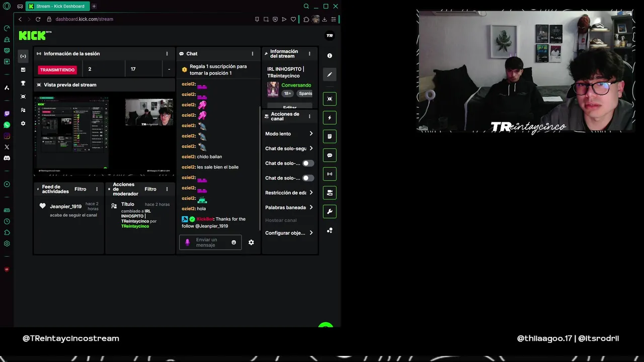Open Información de la sesión options menu
Image resolution: width=644 pixels, height=362 pixels.
click(167, 54)
